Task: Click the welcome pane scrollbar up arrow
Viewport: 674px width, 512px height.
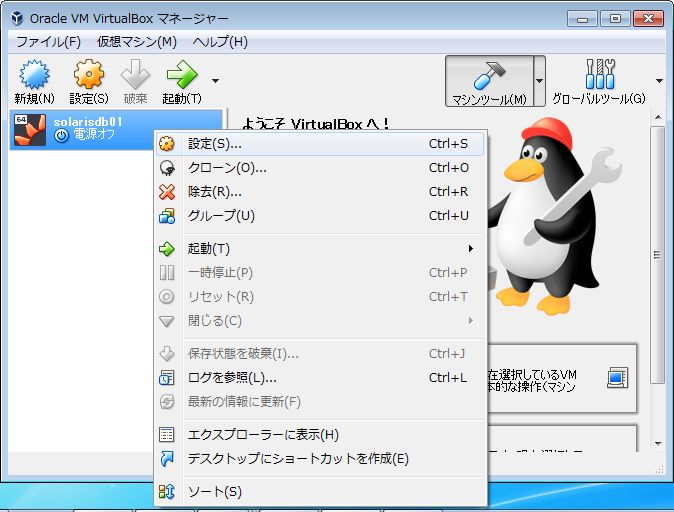Action: pyautogui.click(x=658, y=117)
